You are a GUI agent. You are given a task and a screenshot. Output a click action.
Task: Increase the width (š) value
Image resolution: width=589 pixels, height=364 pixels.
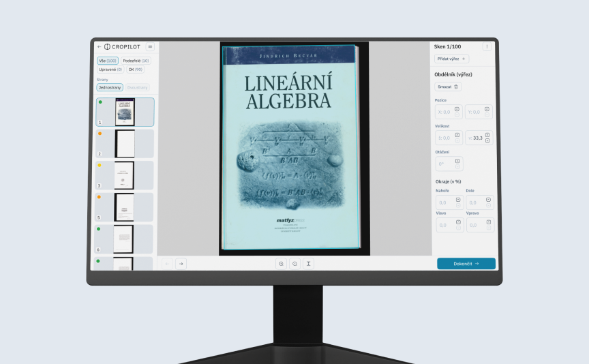(x=457, y=135)
